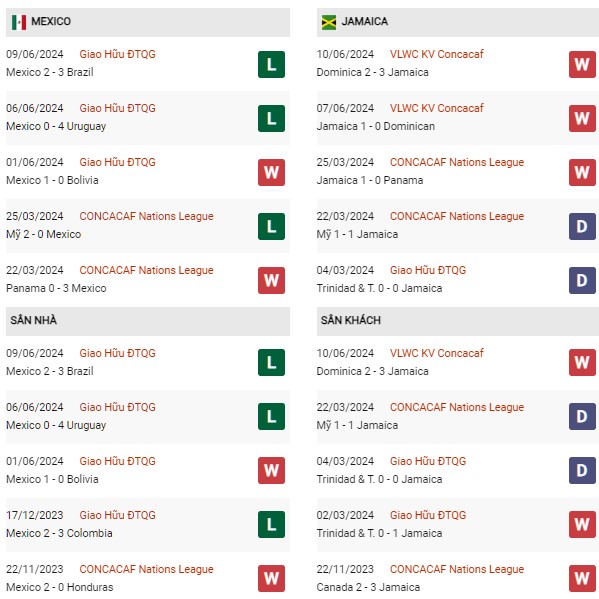The image size is (599, 599).
Task: Select W badge next to Jamaica 1-0 Panama
Action: pyautogui.click(x=582, y=172)
